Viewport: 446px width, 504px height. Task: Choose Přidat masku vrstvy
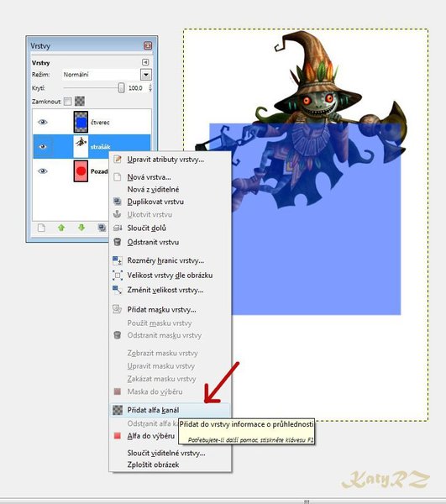click(170, 309)
